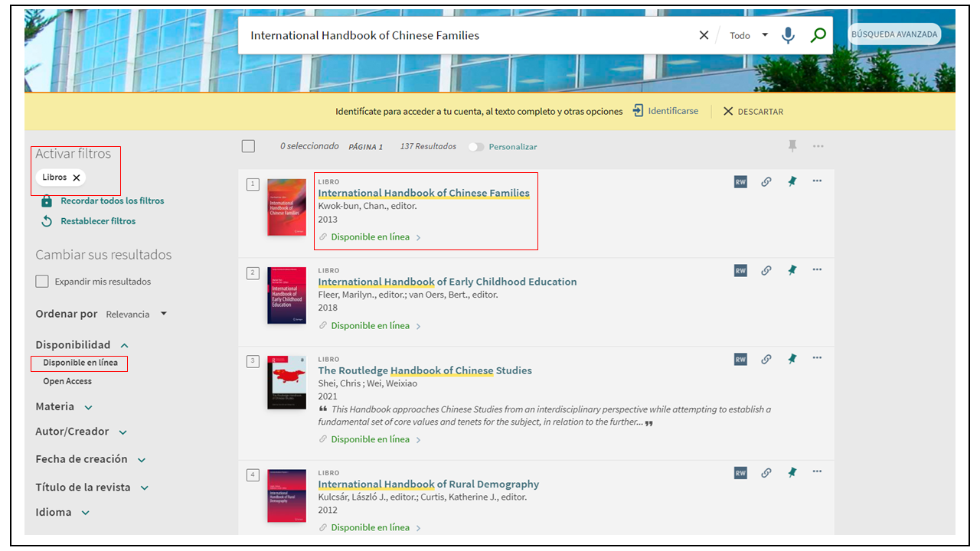Image resolution: width=980 pixels, height=551 pixels.
Task: Click the Búsqueda Avanzada button
Action: [894, 34]
